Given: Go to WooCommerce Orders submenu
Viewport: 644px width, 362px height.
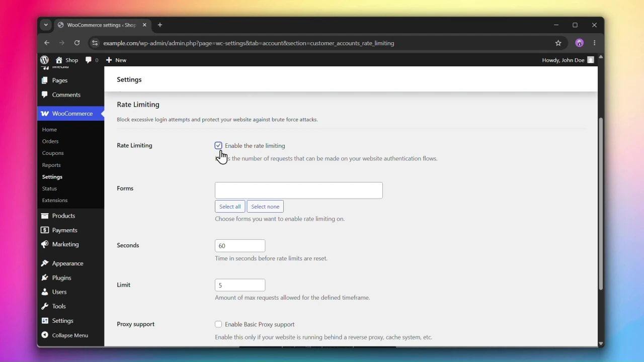Looking at the screenshot, I should coord(50,142).
